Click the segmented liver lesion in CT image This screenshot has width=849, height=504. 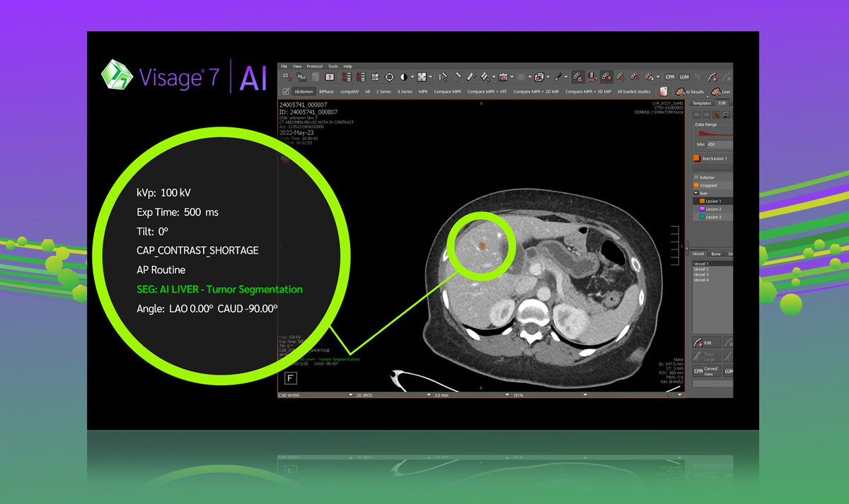click(x=482, y=247)
